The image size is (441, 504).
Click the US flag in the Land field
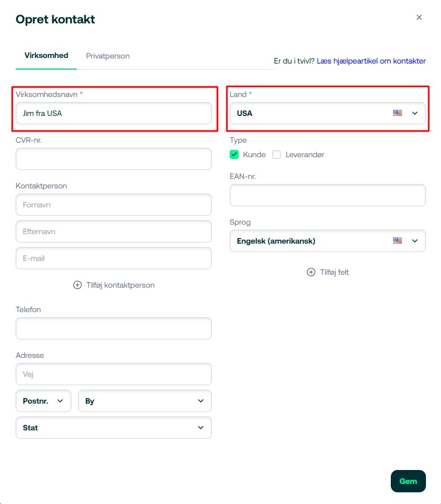(398, 113)
